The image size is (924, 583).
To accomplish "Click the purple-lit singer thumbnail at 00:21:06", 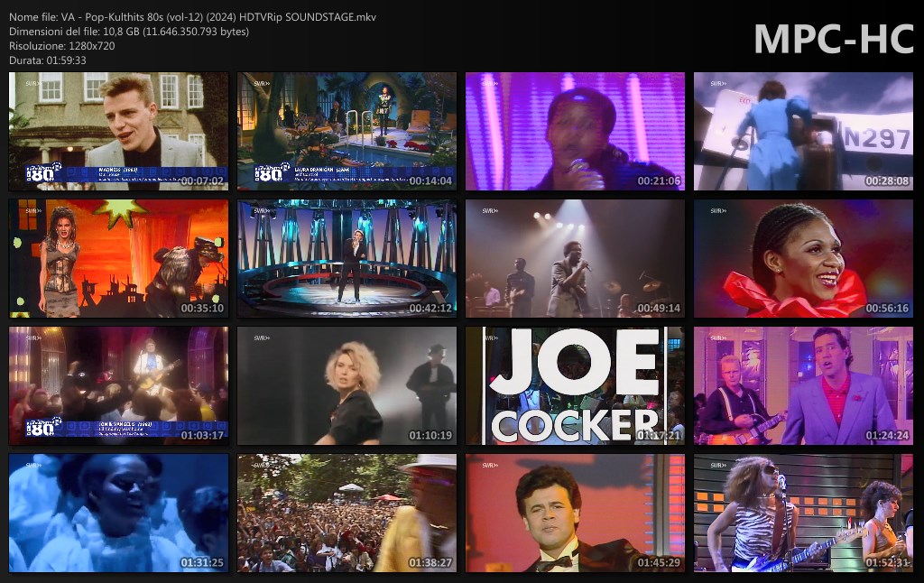I will pyautogui.click(x=575, y=131).
